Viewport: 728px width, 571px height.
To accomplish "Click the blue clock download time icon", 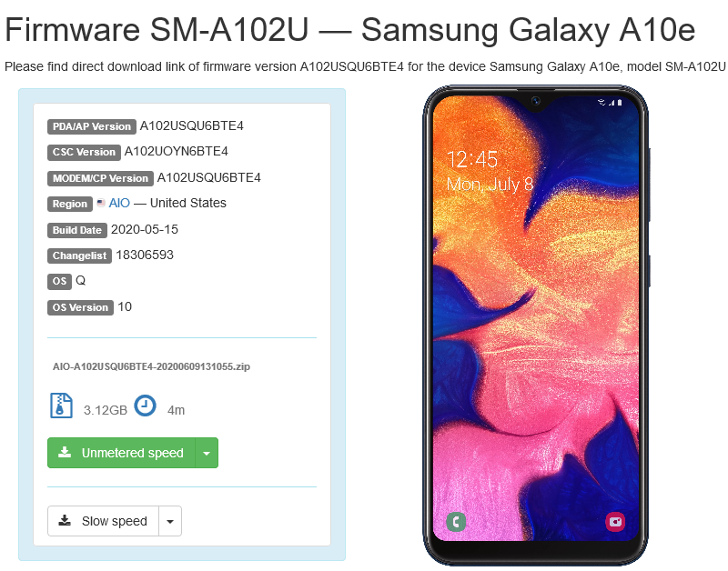I will tap(145, 406).
